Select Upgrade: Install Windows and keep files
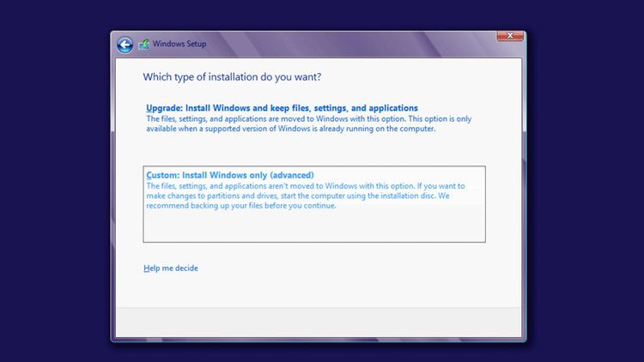This screenshot has width=644, height=362. (x=282, y=108)
